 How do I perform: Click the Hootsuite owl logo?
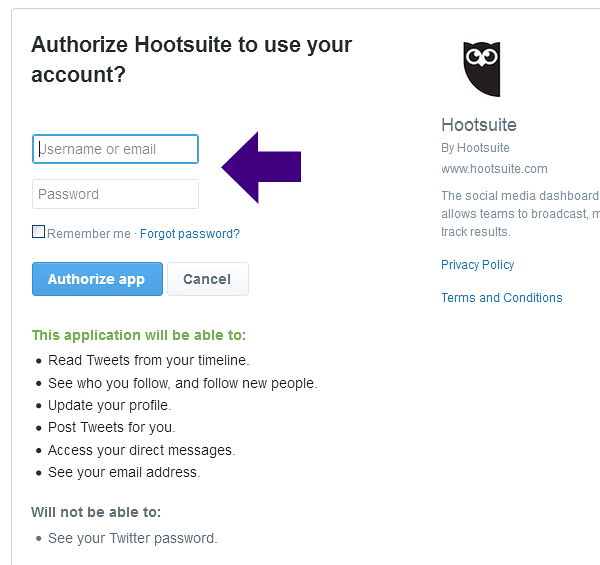(x=482, y=69)
